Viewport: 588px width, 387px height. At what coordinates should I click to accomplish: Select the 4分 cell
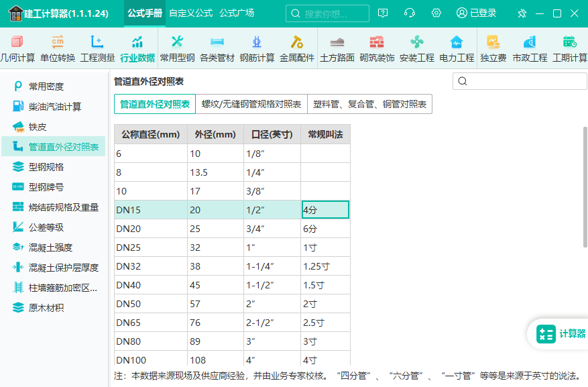325,210
